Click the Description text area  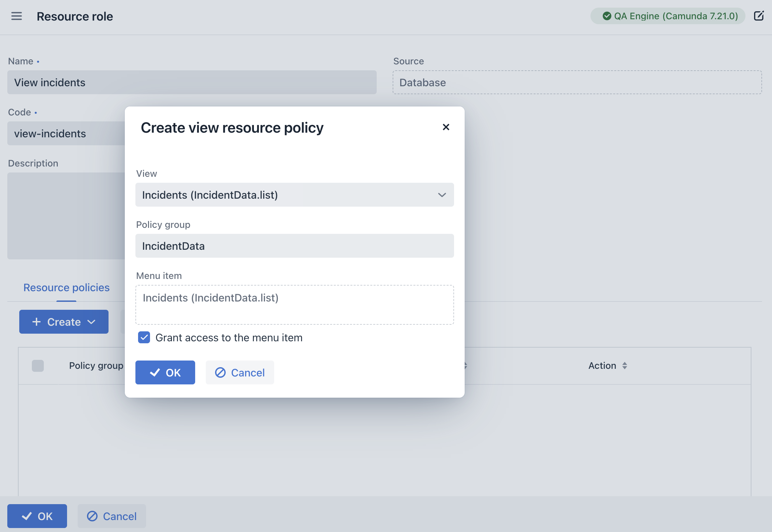coord(66,216)
